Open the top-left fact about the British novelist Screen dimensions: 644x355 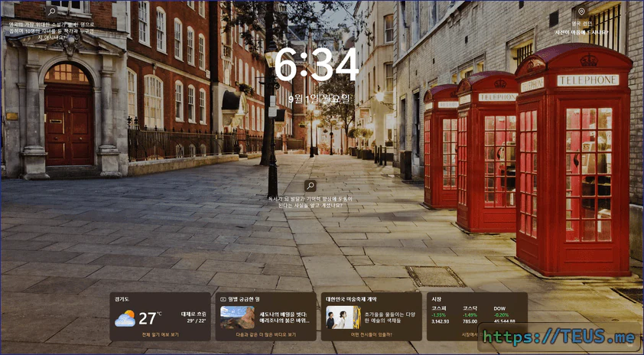tap(51, 30)
